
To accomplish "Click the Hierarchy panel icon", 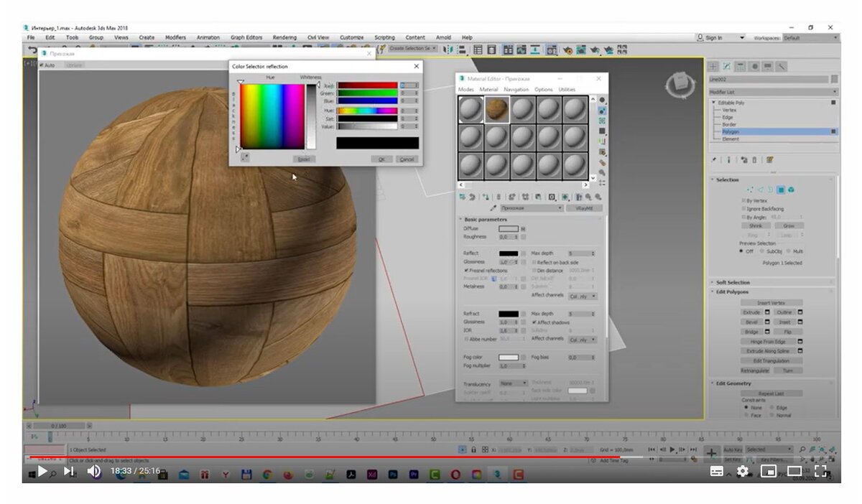I will [741, 66].
